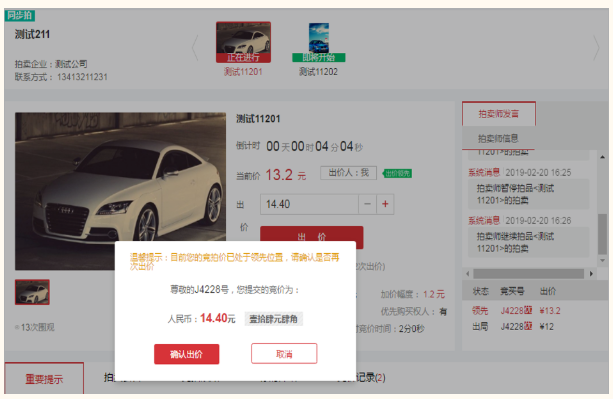Screen dimensions: 613x399
Task: Click left arrow of horizontal message scrollbar
Action: (x=468, y=274)
